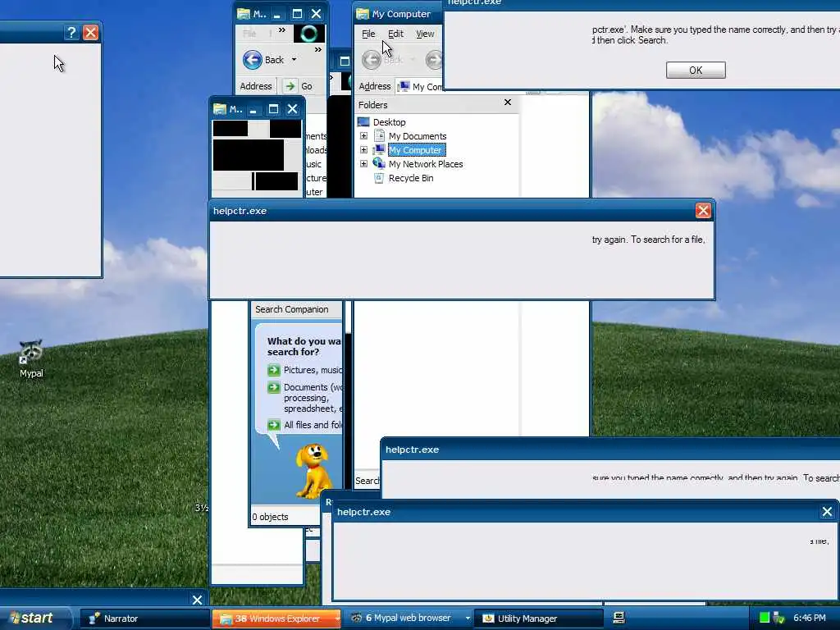This screenshot has height=630, width=840.
Task: Open View menu in My Computer window
Action: (x=425, y=34)
